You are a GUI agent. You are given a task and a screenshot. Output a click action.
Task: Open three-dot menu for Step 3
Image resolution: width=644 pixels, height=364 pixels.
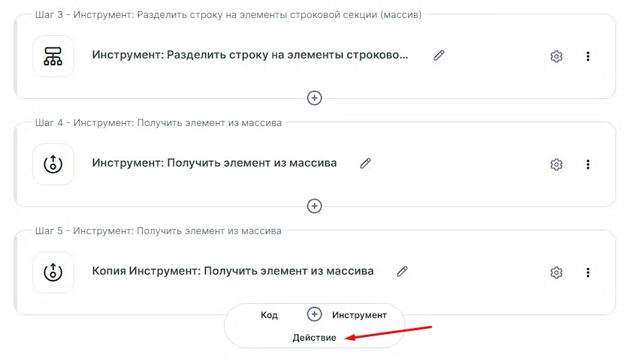coord(588,56)
